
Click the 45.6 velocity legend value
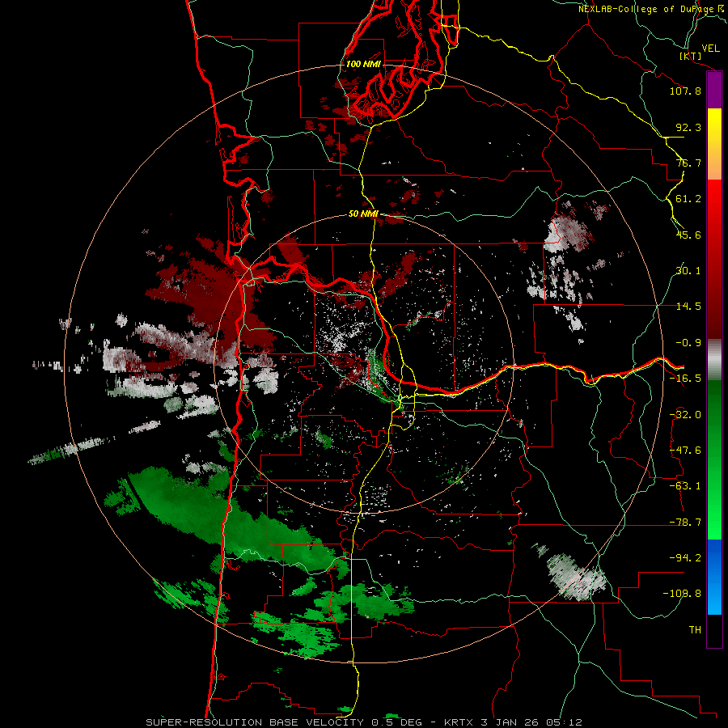[688, 235]
